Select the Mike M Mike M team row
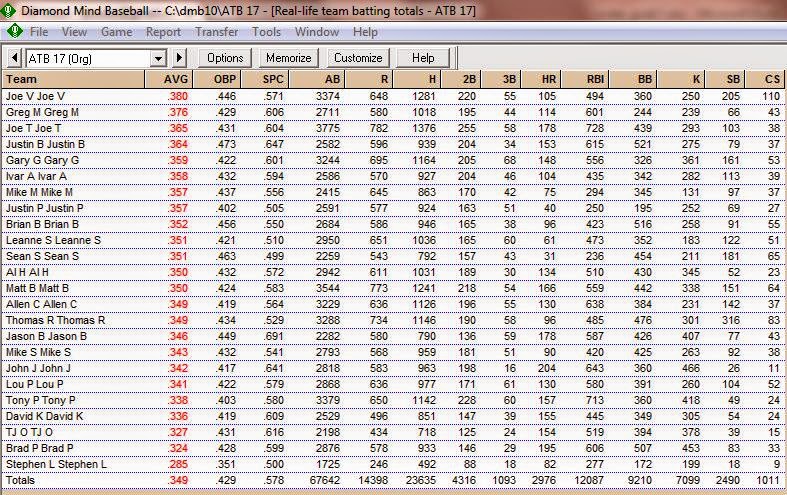Screen dimensions: 787x495 [394, 192]
